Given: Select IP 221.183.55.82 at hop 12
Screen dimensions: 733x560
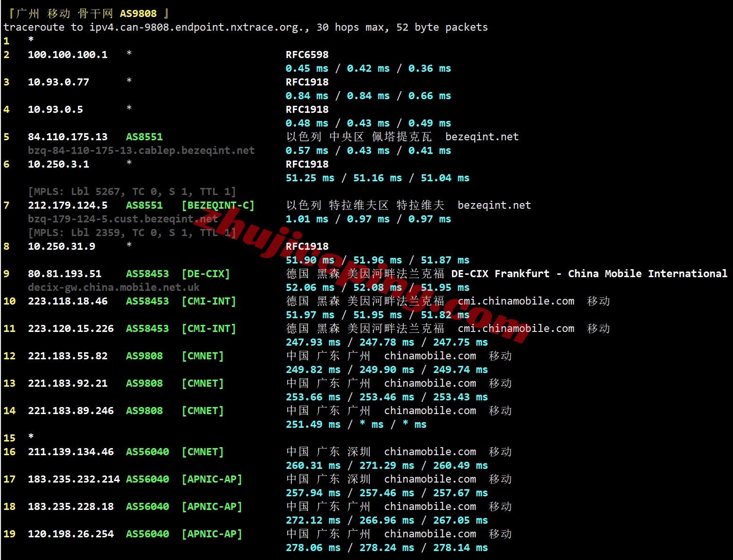Looking at the screenshot, I should (x=68, y=356).
